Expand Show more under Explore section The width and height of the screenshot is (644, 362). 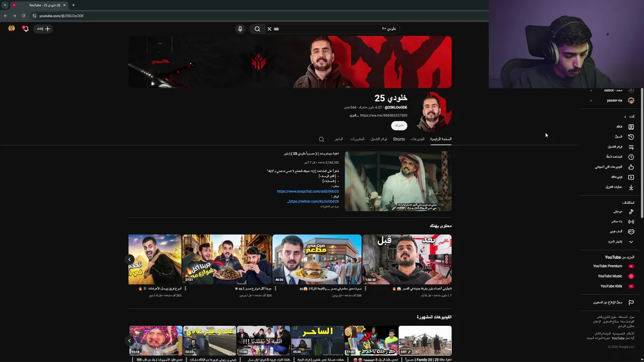(620, 242)
